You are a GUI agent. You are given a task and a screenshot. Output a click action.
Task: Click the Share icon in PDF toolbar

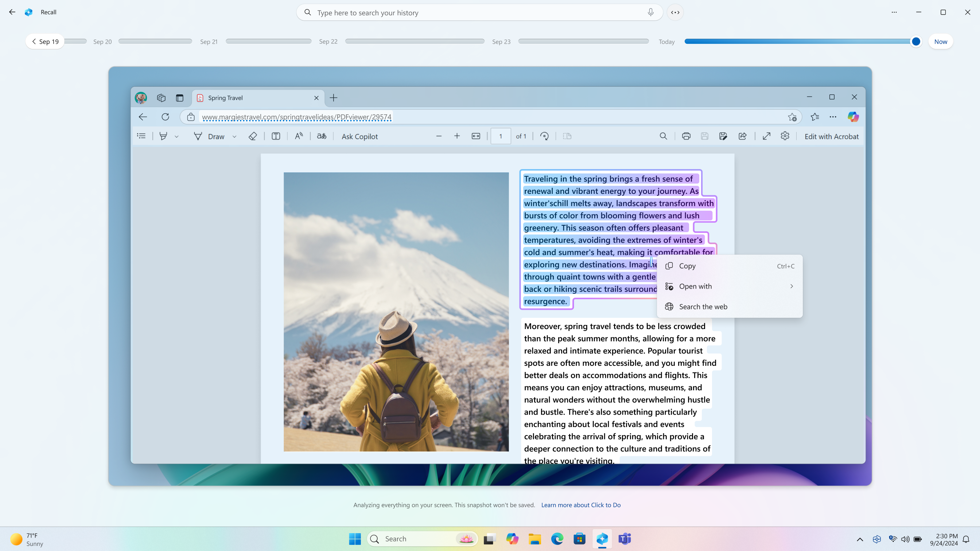[x=742, y=136]
